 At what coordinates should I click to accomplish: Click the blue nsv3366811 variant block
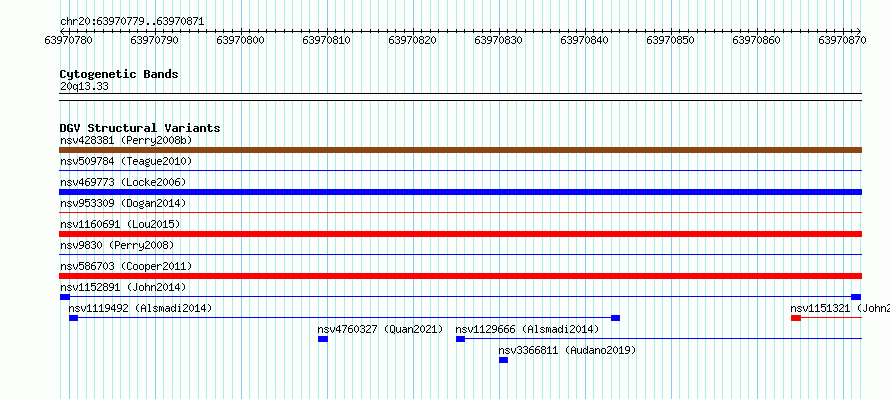pyautogui.click(x=503, y=360)
